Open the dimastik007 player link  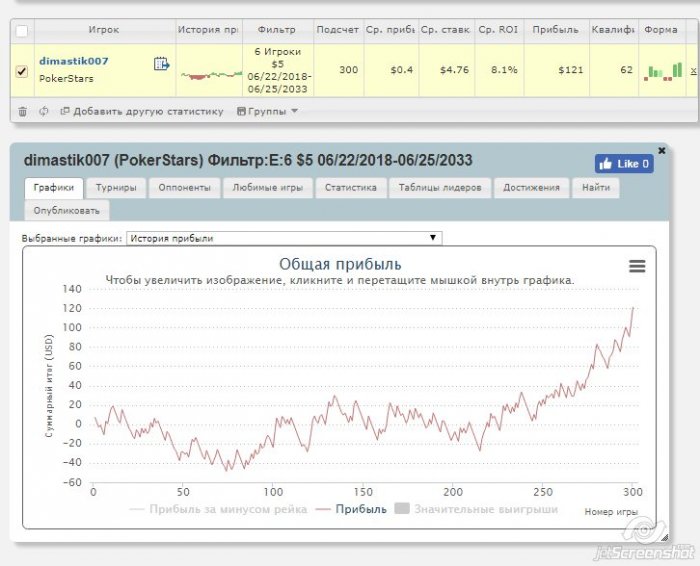coord(74,61)
